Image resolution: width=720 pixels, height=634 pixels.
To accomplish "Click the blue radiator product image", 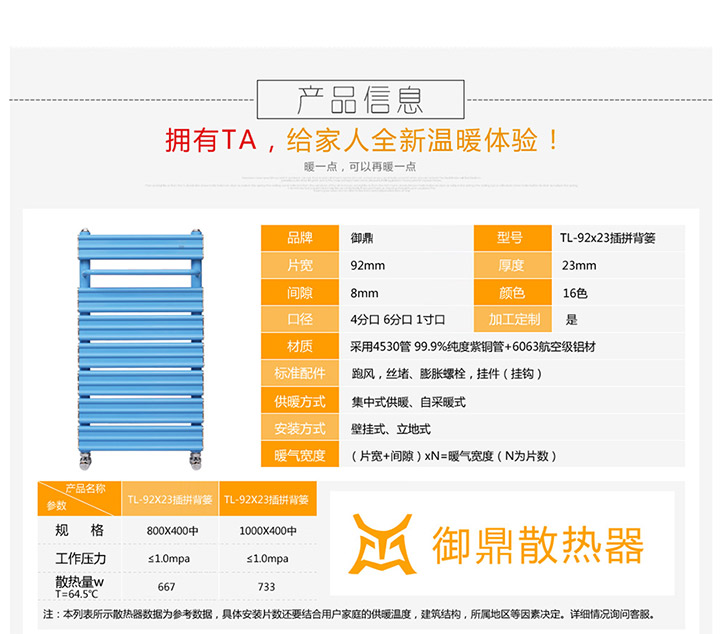I will pos(141,349).
